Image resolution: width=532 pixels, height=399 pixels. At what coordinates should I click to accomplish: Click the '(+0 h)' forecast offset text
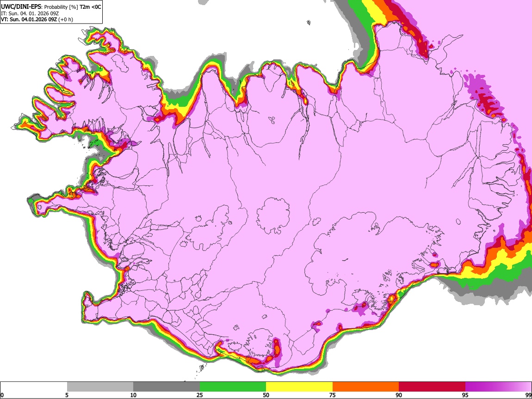[66, 20]
